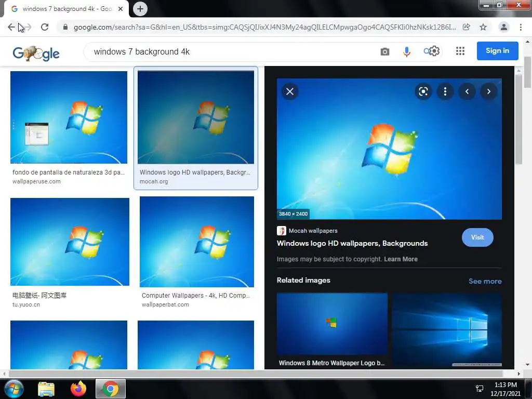Go back with the browser back arrow
This screenshot has width=532, height=399.
pyautogui.click(x=11, y=27)
